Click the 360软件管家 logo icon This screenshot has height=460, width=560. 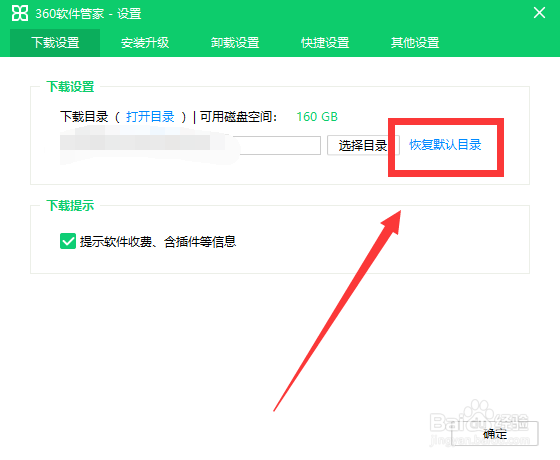pyautogui.click(x=20, y=14)
